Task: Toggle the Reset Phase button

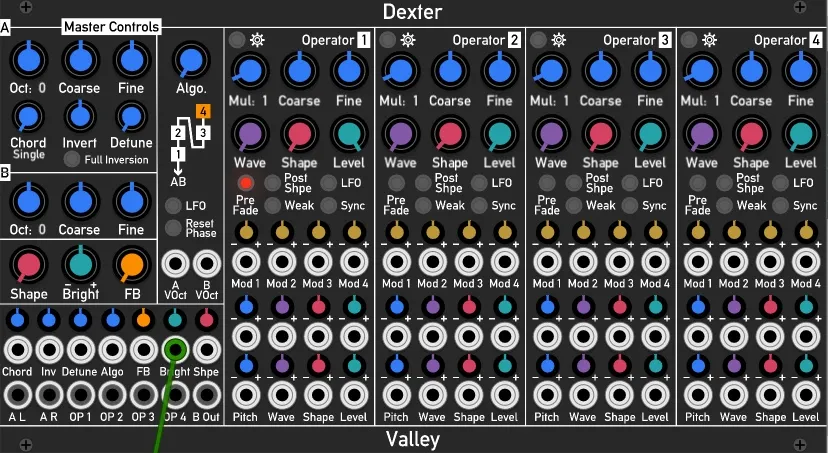Action: (x=173, y=228)
